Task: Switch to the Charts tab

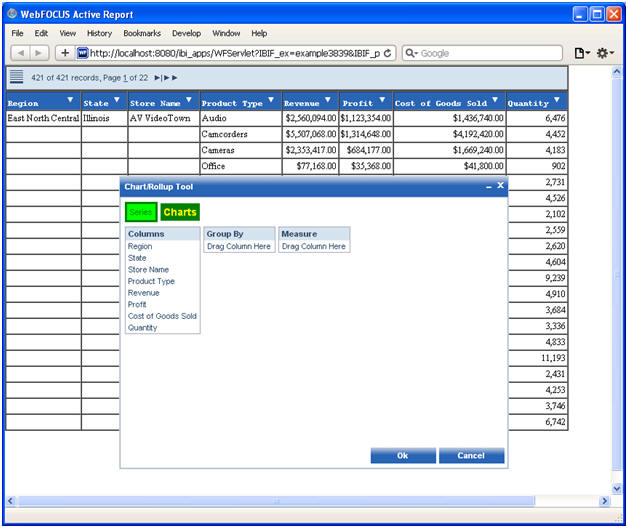Action: point(180,212)
